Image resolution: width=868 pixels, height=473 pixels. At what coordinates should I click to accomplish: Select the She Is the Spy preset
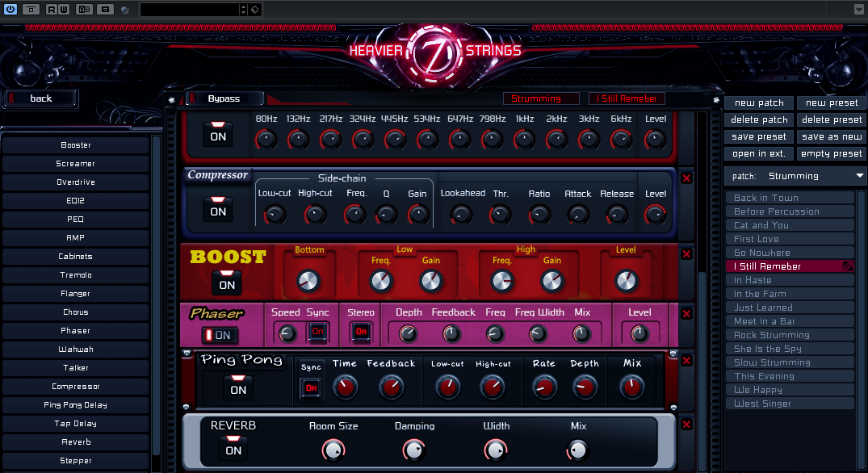pyautogui.click(x=790, y=349)
